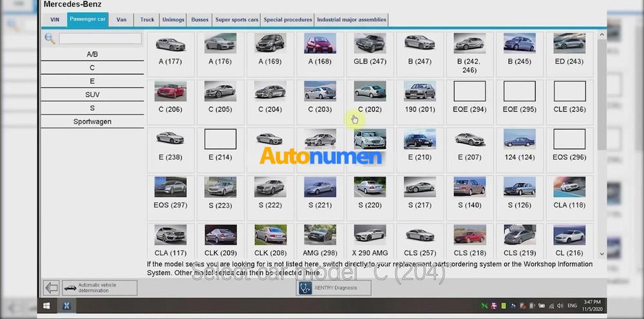Switch to the Busses tab
The width and height of the screenshot is (644, 319).
(200, 19)
